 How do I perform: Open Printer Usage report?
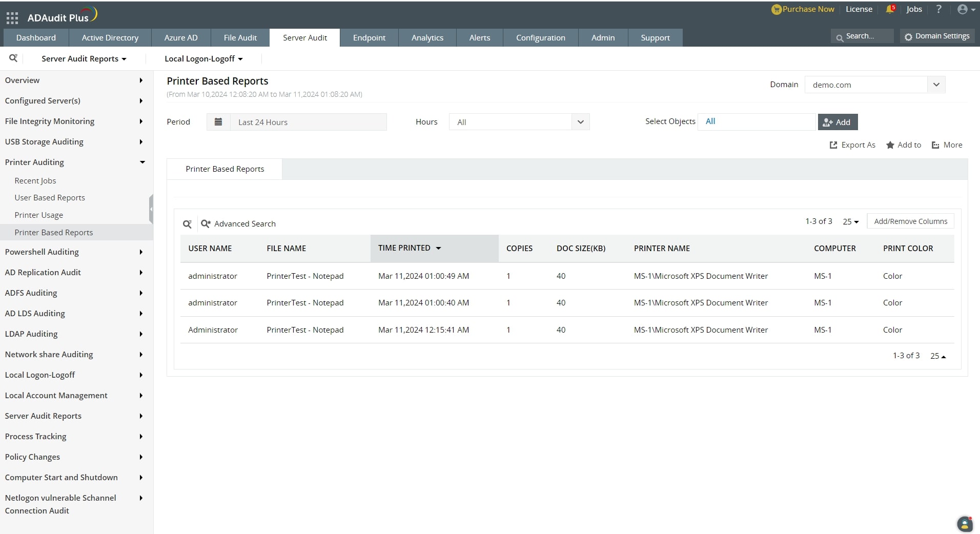39,215
